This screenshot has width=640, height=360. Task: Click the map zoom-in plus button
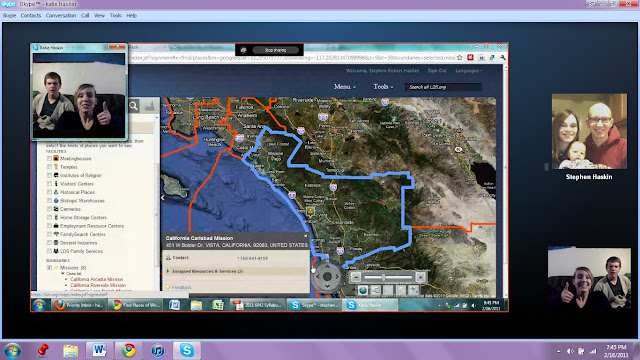coord(420,277)
